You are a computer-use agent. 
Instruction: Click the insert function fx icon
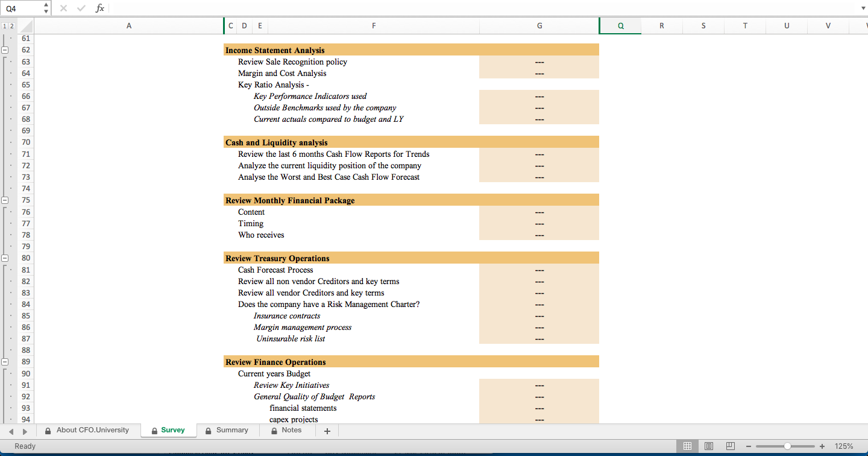(100, 8)
